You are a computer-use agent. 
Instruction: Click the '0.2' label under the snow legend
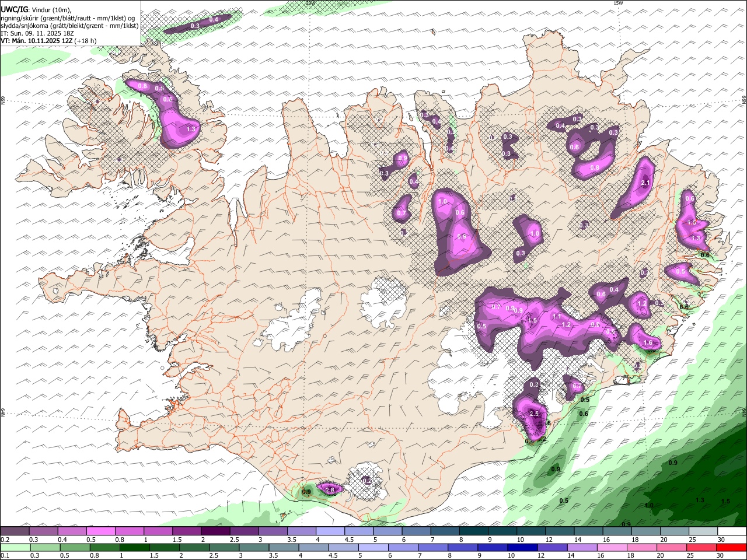click(5, 540)
